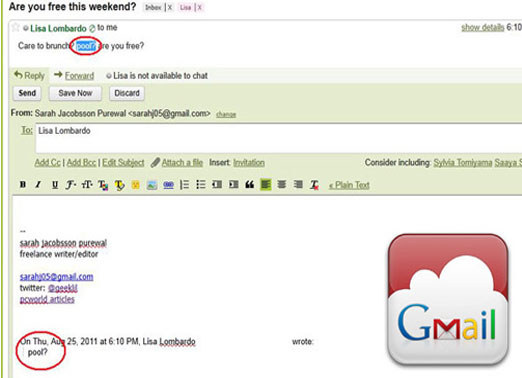Apply bulleted list formatting
The height and width of the screenshot is (378, 522).
pyautogui.click(x=201, y=185)
